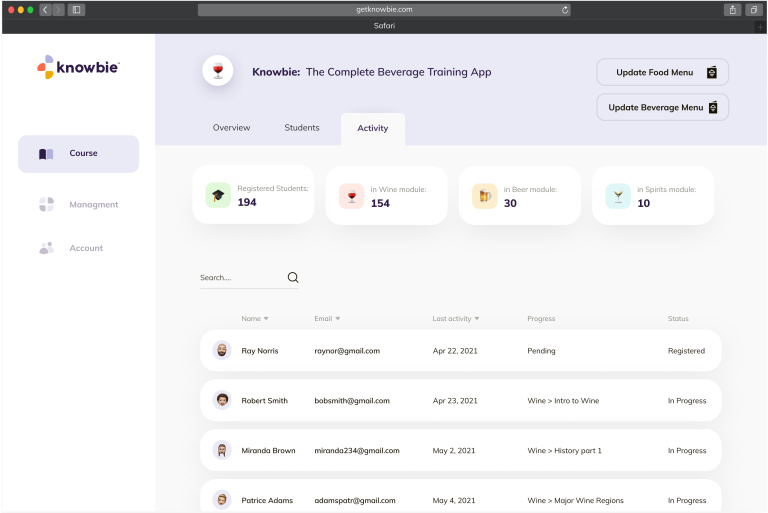Click the Knowbie logo in sidebar
Image resolution: width=768 pixels, height=513 pixels.
pos(78,67)
